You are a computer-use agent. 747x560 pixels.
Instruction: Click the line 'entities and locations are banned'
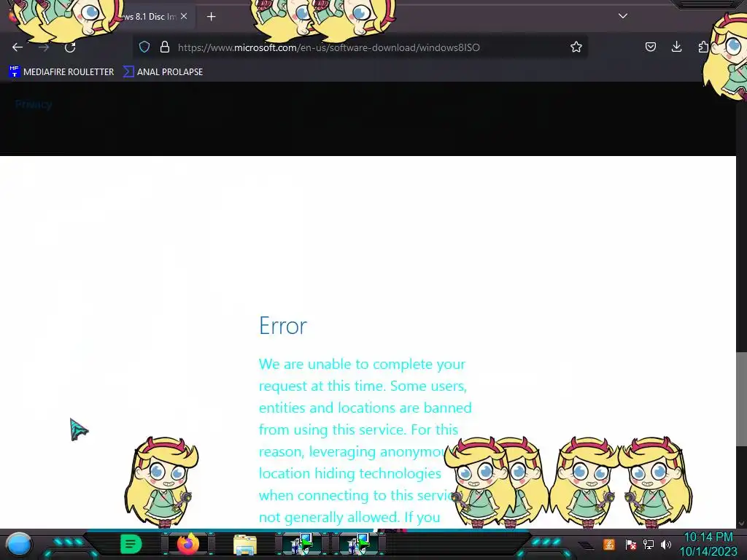365,408
